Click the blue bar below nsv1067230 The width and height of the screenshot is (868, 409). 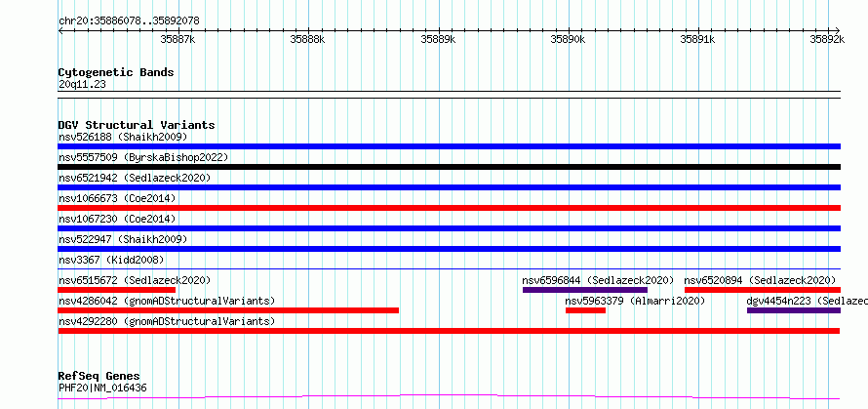[449, 228]
